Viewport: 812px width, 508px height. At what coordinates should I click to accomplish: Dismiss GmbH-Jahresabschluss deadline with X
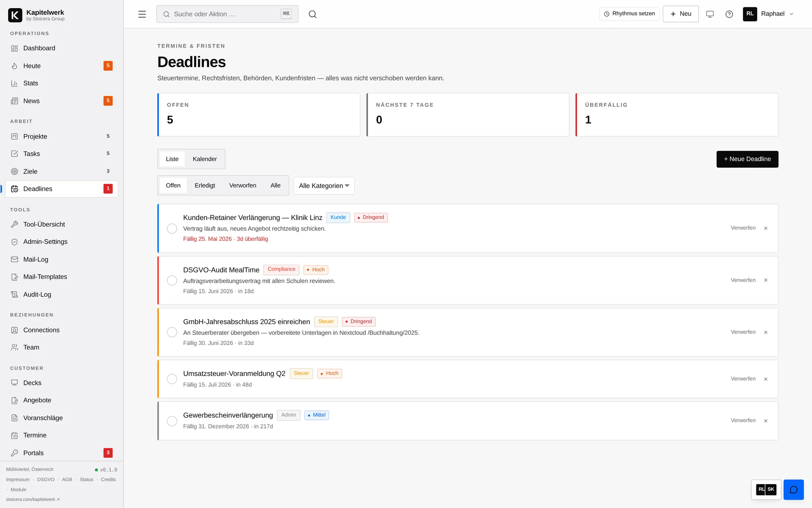click(765, 332)
